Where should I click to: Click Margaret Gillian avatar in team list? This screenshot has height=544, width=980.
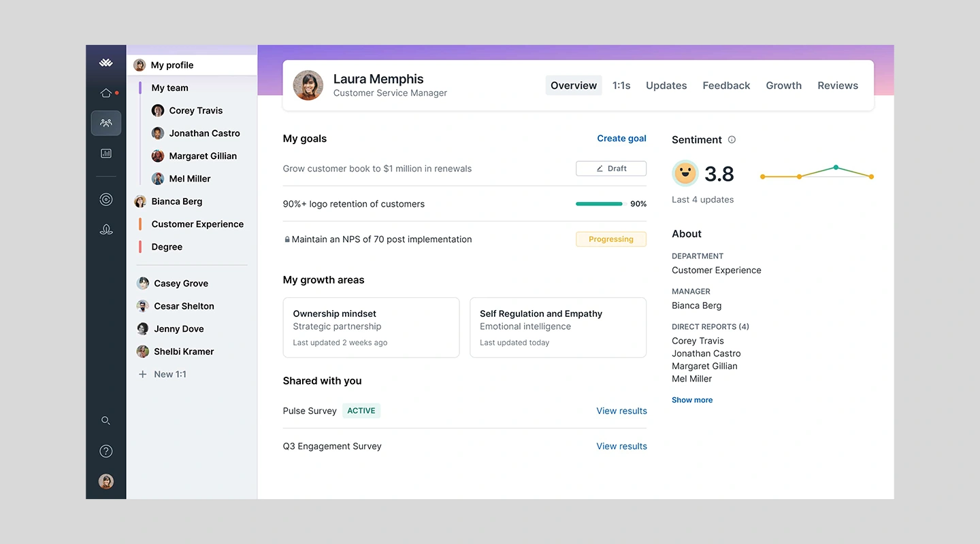(x=158, y=156)
